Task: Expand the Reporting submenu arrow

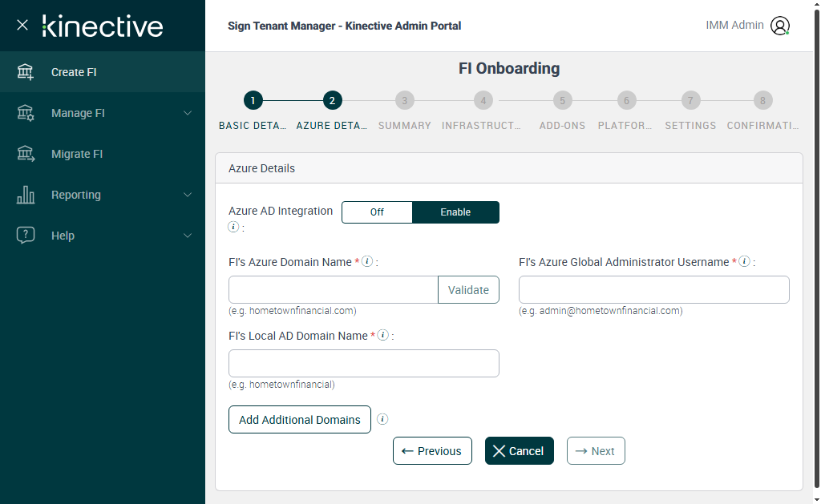Action: pos(188,195)
